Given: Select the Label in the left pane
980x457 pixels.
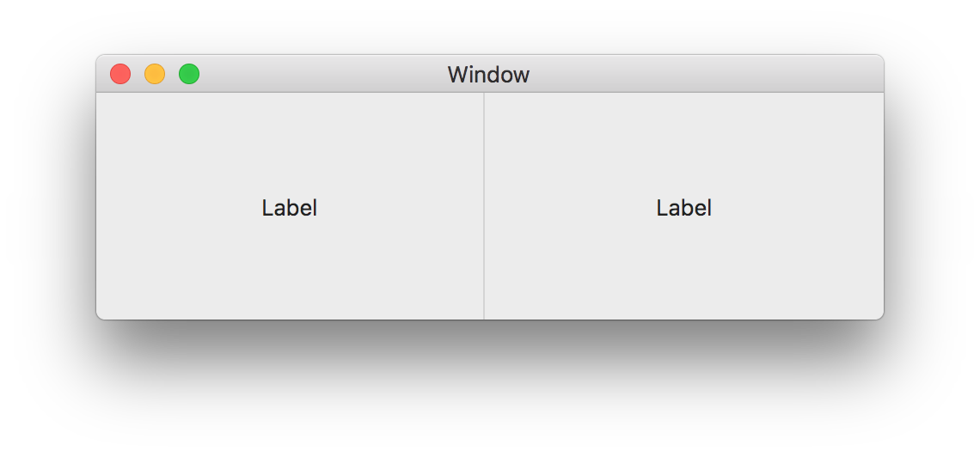Looking at the screenshot, I should (x=290, y=208).
